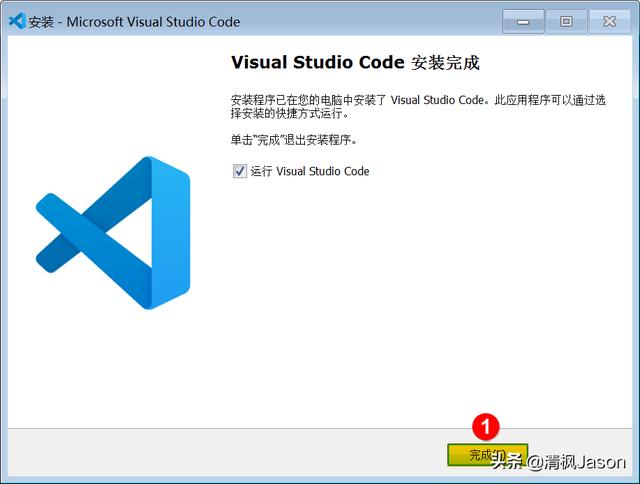Screen dimensions: 640x484
Task: Click text 单击"完成"退出安装程序。
Action: [x=294, y=140]
